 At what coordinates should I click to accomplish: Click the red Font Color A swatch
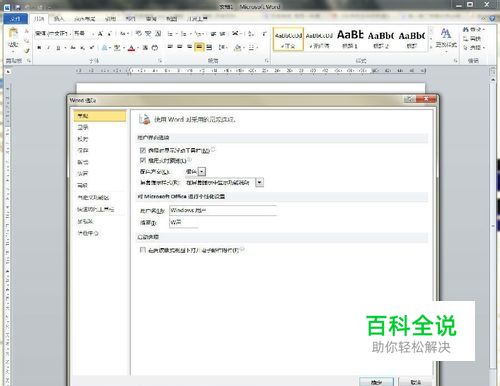131,48
